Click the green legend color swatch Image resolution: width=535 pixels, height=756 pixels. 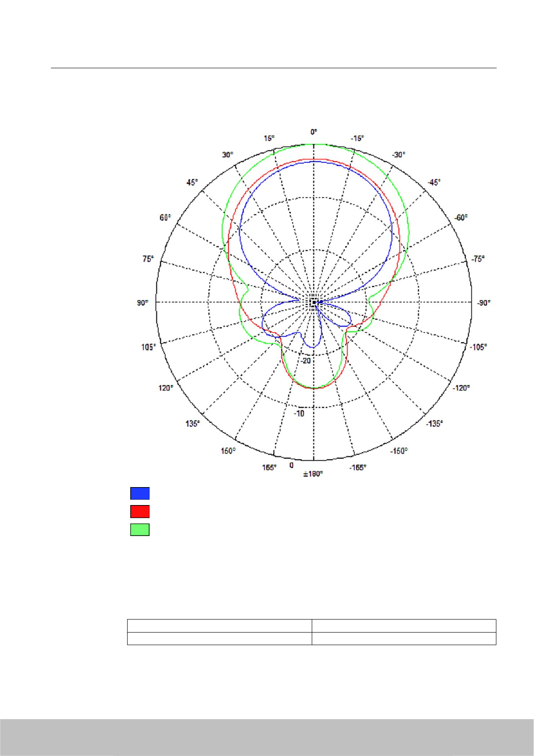(140, 530)
